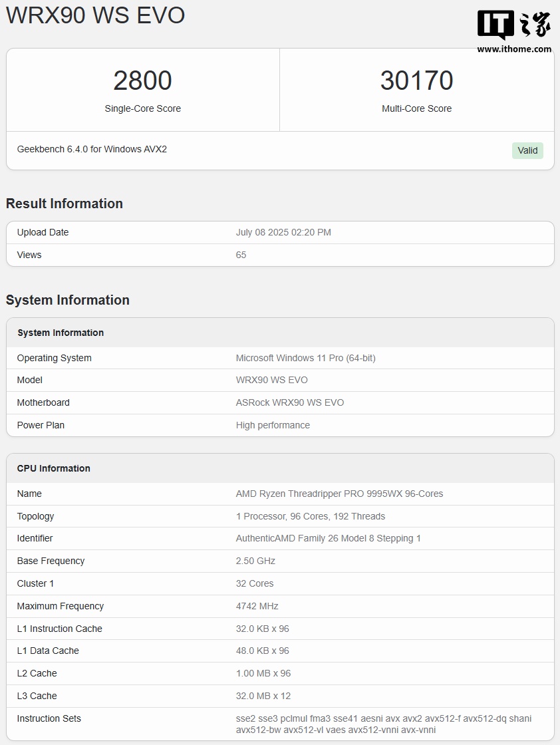Click the CPU Information table header
Viewport: 560px width, 745px height.
tap(54, 468)
